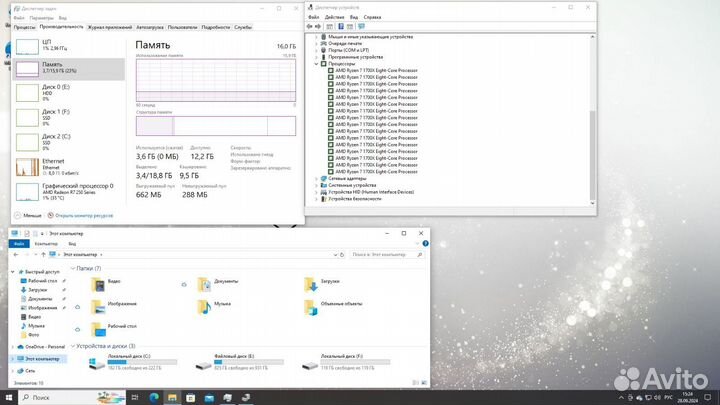Click Device Manager vertical scrollbar thumb
The image size is (720, 405).
point(592,155)
